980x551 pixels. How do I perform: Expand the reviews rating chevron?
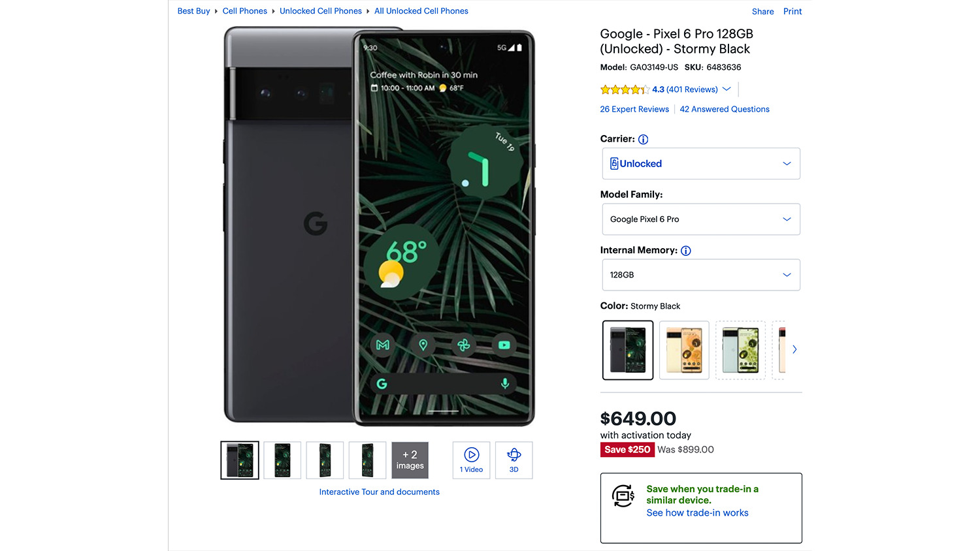click(727, 89)
